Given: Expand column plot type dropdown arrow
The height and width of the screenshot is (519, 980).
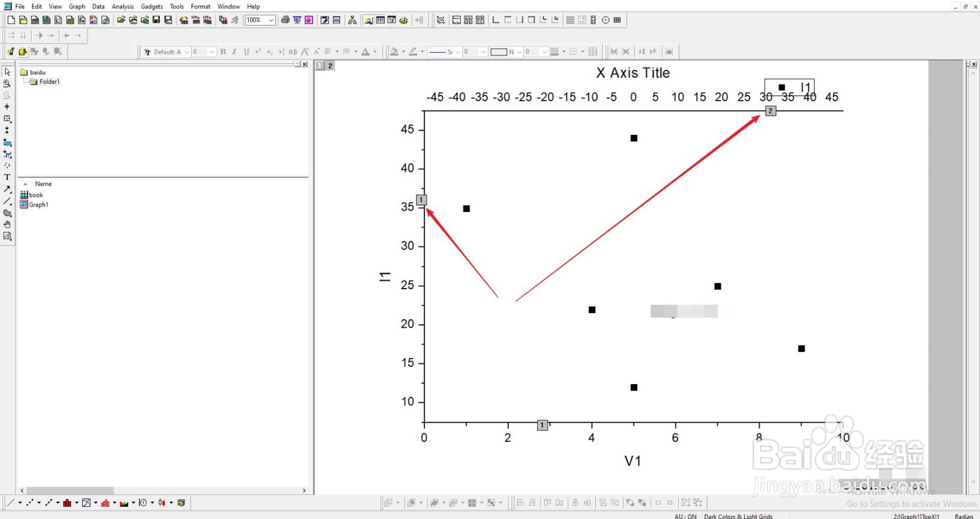Looking at the screenshot, I should click(x=77, y=503).
